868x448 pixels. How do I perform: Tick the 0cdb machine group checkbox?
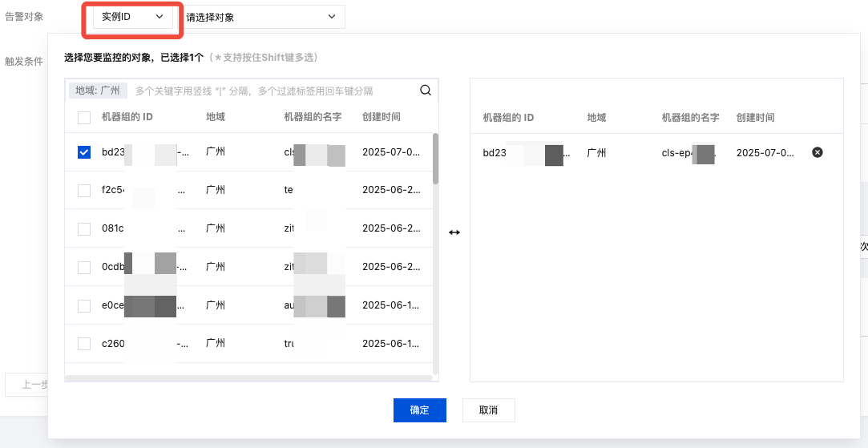point(84,267)
